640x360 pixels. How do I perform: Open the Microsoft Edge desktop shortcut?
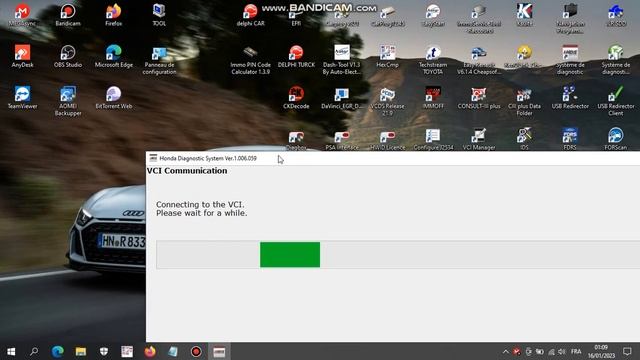[x=113, y=56]
